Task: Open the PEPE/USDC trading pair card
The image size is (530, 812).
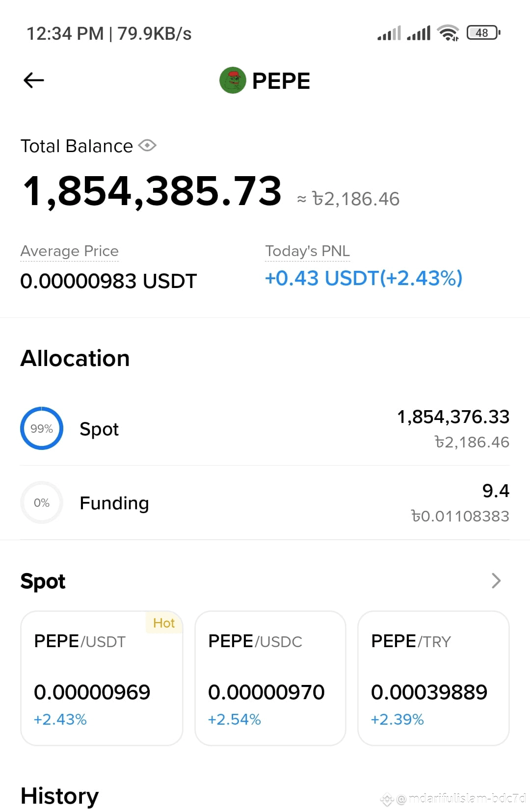Action: [x=270, y=678]
